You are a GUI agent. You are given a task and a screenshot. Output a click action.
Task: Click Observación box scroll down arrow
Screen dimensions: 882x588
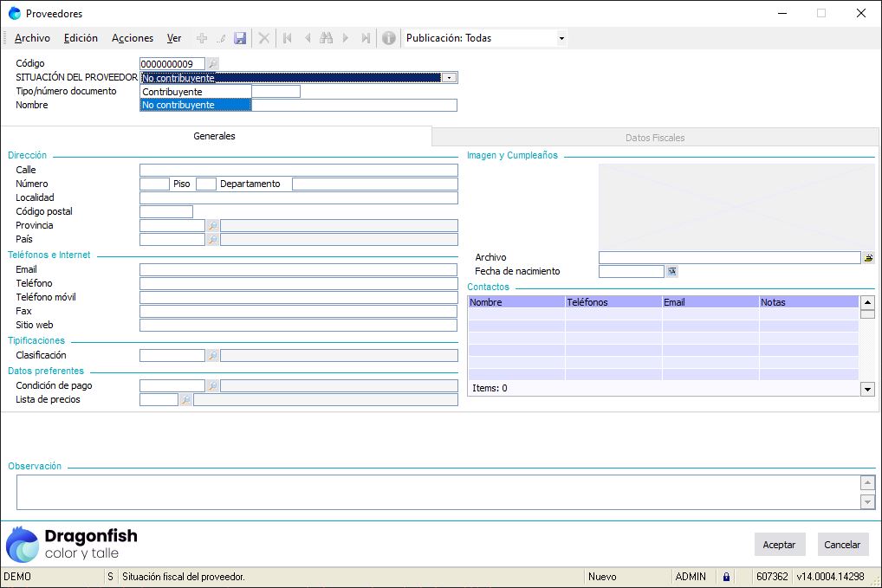pos(868,502)
